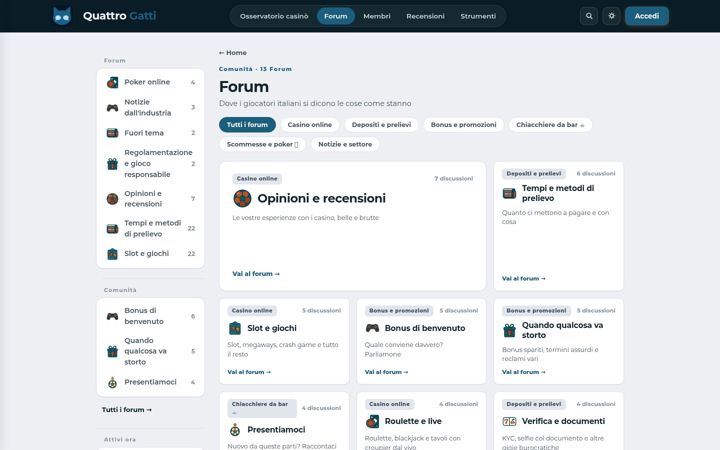Follow Vai al forum in Bonus di benvenuto card
The width and height of the screenshot is (720, 450).
tap(386, 372)
